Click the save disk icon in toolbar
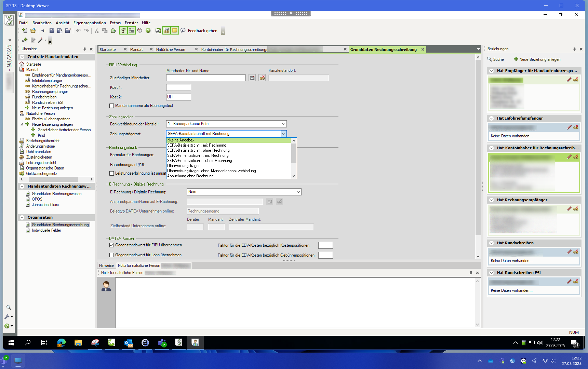588x369 pixels. coord(52,31)
